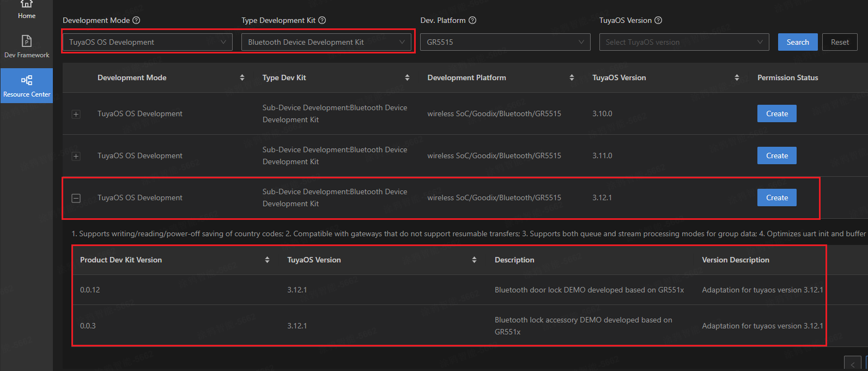Click Permission Status column header
The width and height of the screenshot is (868, 371).
[x=787, y=77]
